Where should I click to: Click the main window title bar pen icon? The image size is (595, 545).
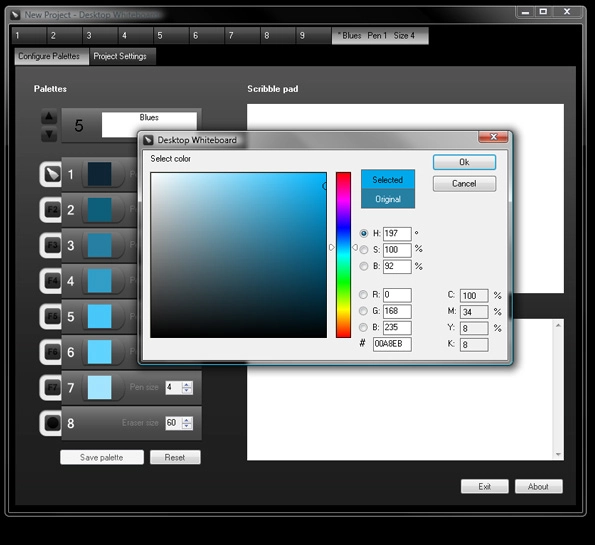(x=15, y=15)
